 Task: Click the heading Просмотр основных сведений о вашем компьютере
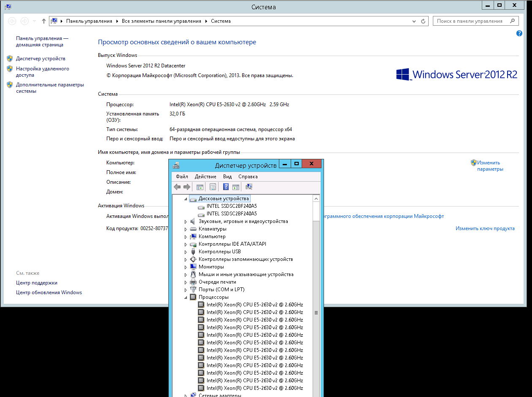coord(177,42)
